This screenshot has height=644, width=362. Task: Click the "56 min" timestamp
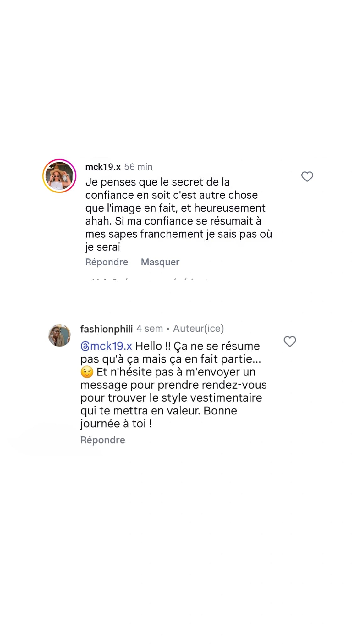pyautogui.click(x=138, y=167)
